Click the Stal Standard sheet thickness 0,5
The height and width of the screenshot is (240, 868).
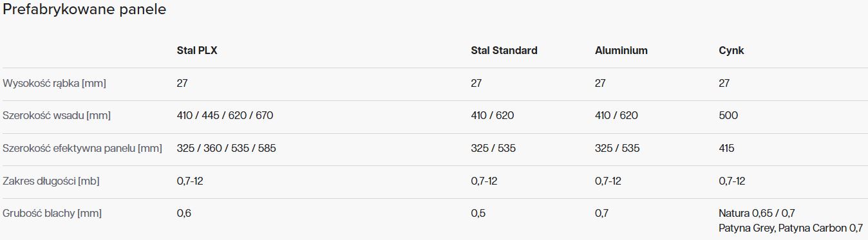478,213
